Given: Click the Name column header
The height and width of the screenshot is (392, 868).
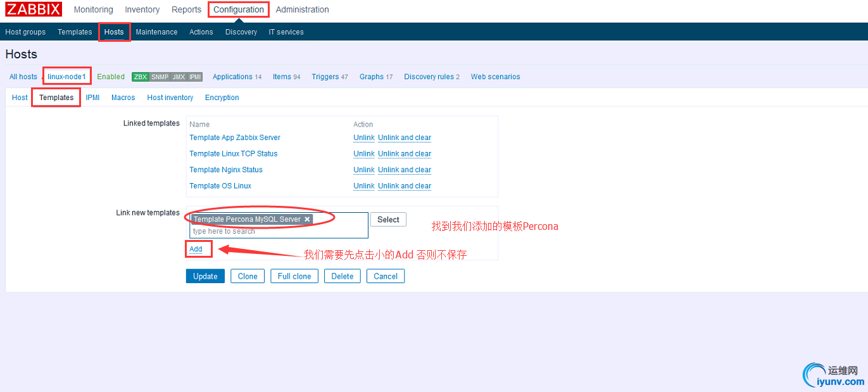Looking at the screenshot, I should tap(199, 124).
